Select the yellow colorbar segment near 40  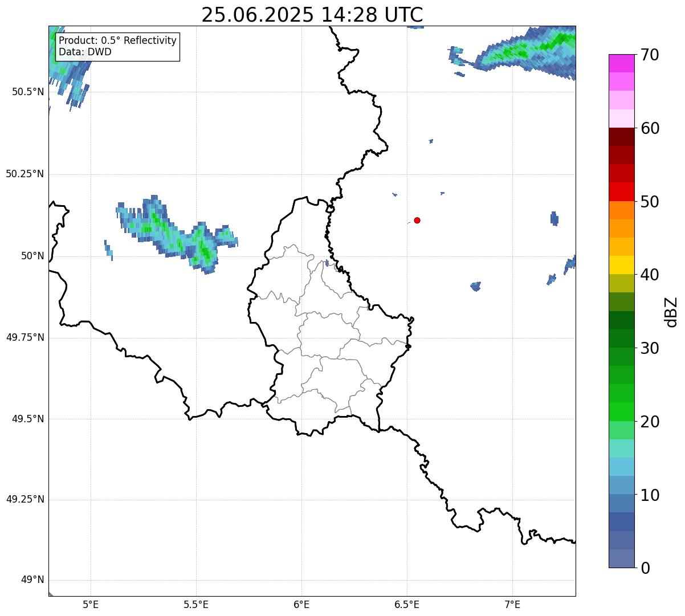coord(621,265)
